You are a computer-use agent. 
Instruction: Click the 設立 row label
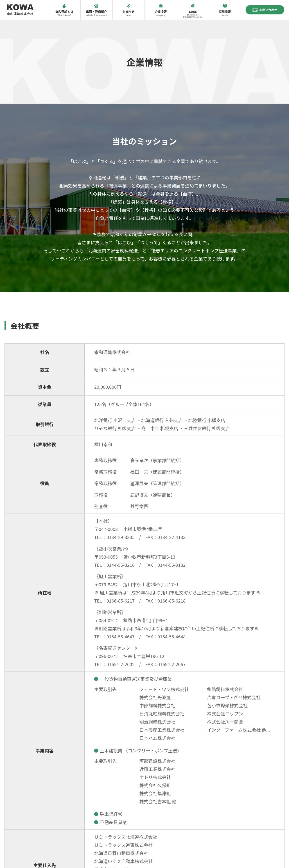[x=44, y=370]
